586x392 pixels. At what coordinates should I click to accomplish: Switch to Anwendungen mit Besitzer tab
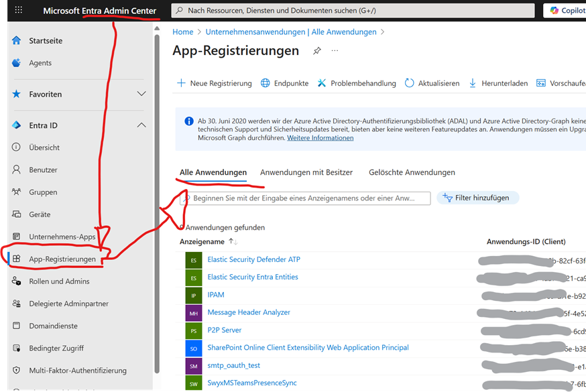[x=306, y=172]
